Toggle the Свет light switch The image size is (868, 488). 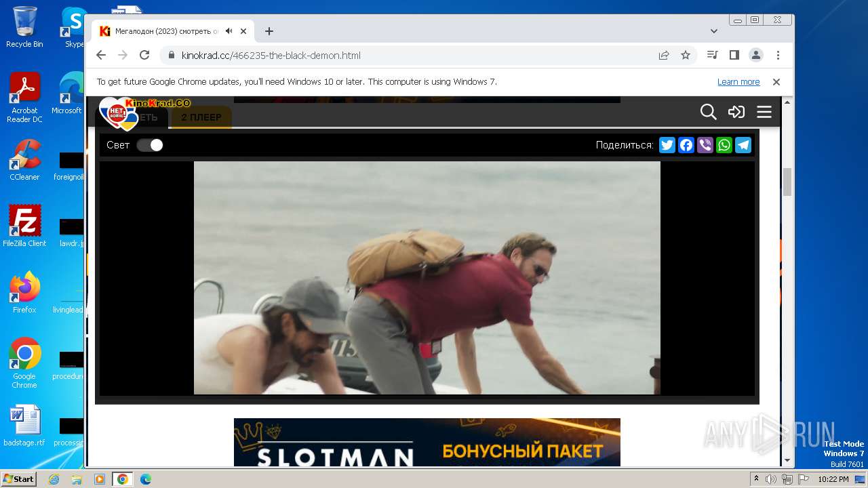(150, 145)
